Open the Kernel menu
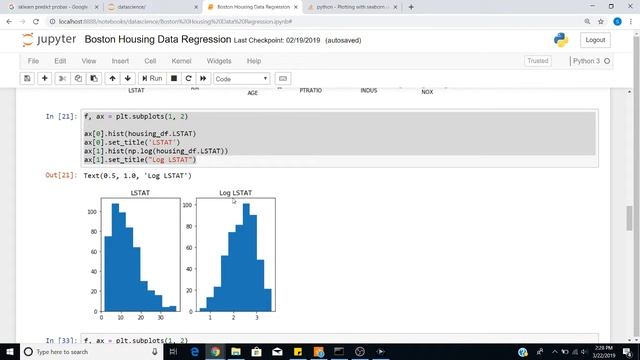The image size is (640, 360). click(181, 61)
